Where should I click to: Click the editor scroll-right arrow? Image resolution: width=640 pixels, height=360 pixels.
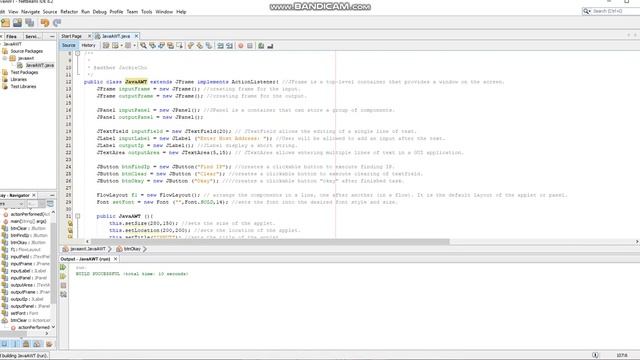click(637, 242)
